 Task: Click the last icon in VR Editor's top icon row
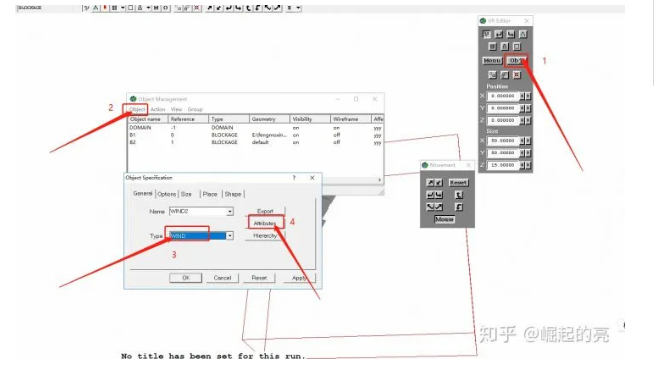(523, 34)
